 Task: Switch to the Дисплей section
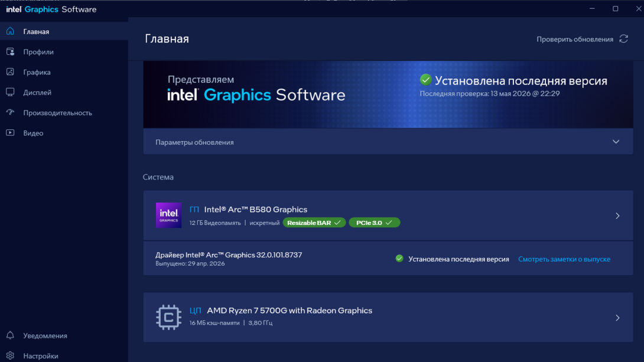(64, 92)
